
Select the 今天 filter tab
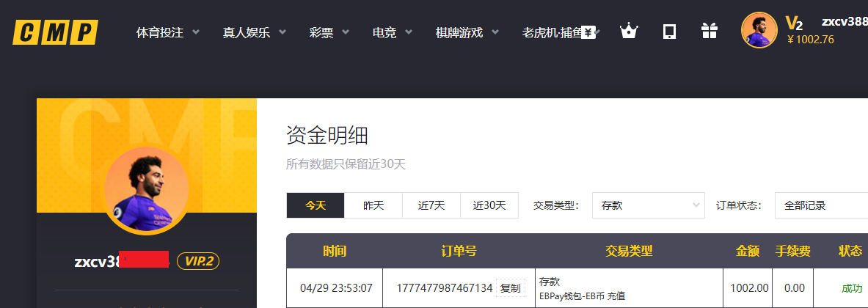click(x=316, y=206)
